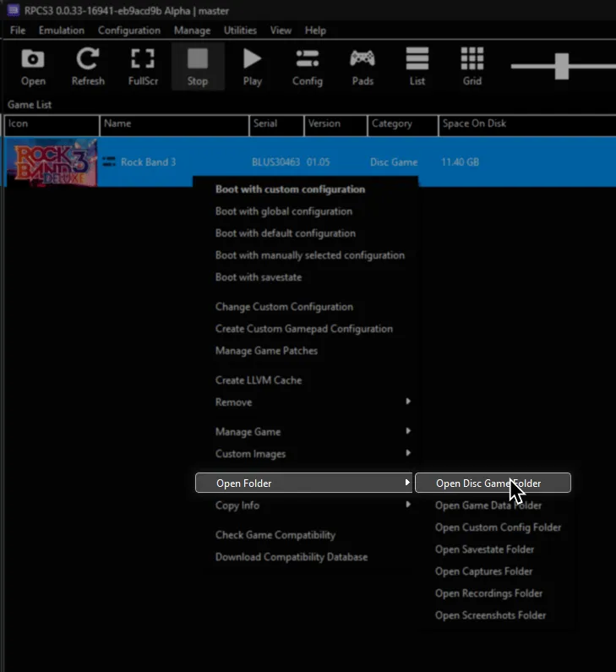Sort by the Icon column header
Image resolution: width=616 pixels, height=672 pixels.
(52, 125)
